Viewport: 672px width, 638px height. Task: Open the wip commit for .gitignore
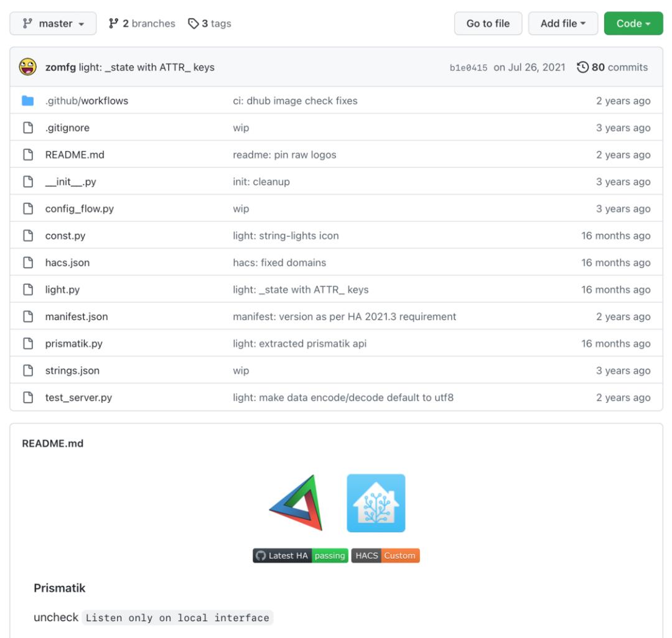coord(241,127)
